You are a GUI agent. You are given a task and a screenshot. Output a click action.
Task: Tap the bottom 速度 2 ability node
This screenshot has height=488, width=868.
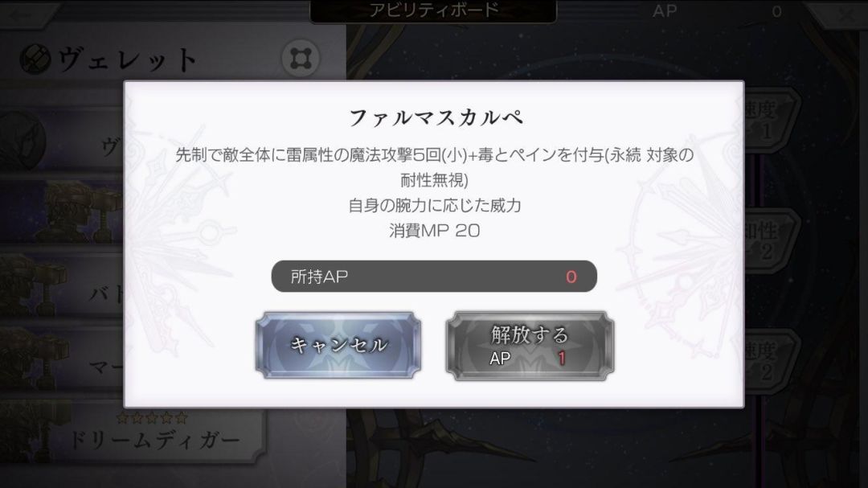tap(771, 361)
